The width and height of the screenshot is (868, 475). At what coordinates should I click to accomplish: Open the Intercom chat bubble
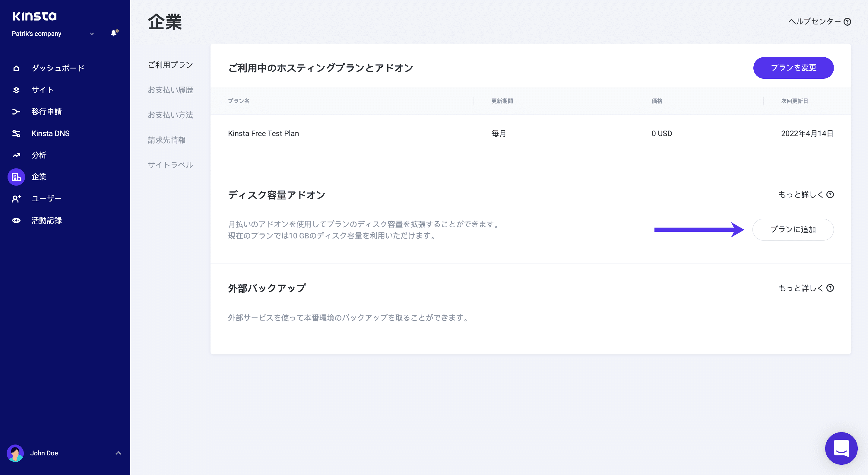click(x=841, y=448)
